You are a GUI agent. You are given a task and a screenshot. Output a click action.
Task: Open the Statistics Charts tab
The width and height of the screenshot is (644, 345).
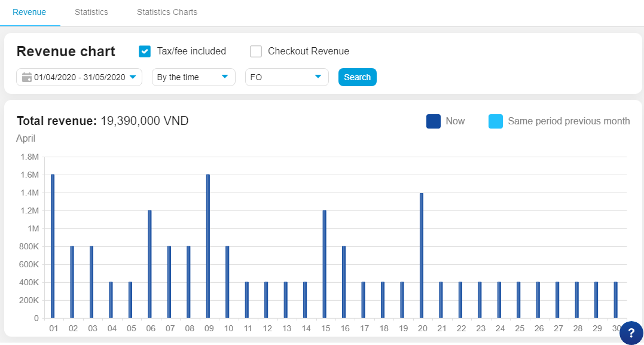tap(167, 13)
